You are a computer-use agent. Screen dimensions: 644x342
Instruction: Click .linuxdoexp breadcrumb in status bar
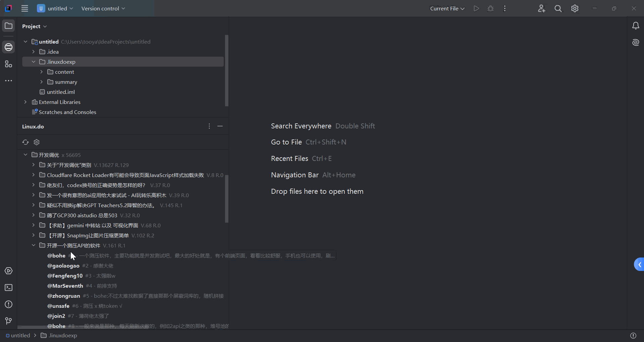point(59,336)
